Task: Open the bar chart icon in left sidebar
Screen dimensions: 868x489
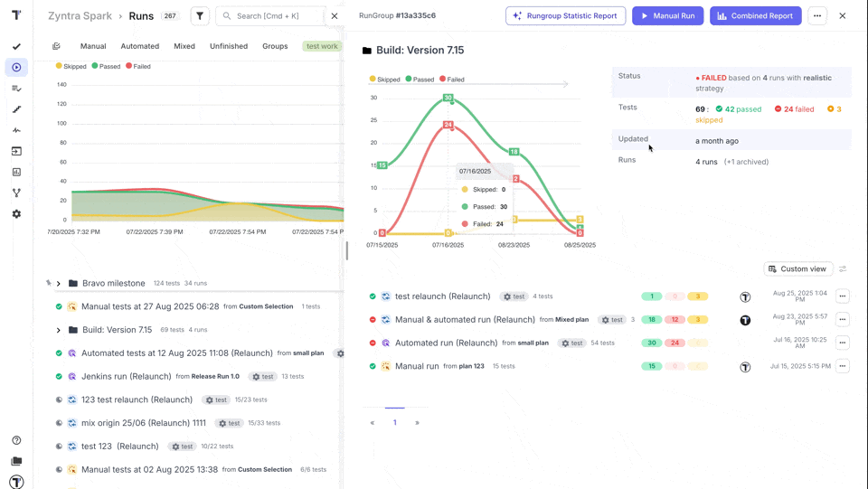Action: pos(16,172)
